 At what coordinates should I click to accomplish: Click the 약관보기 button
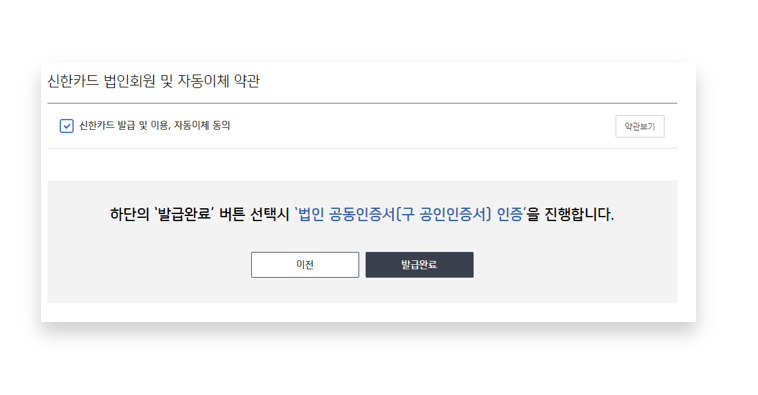[x=640, y=126]
